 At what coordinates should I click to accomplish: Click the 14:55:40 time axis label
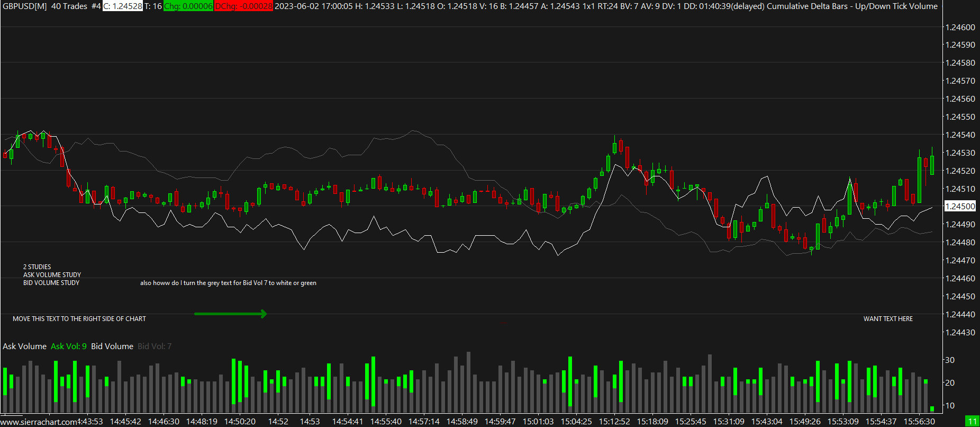(x=386, y=422)
